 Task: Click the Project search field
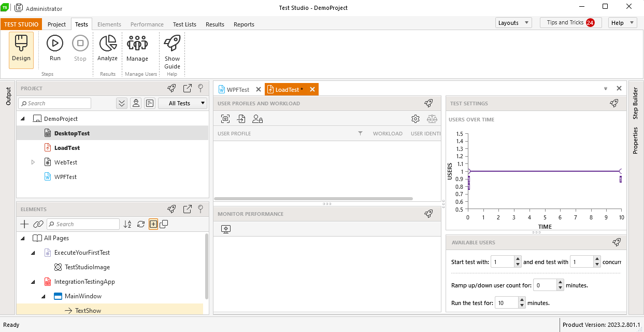tap(54, 103)
